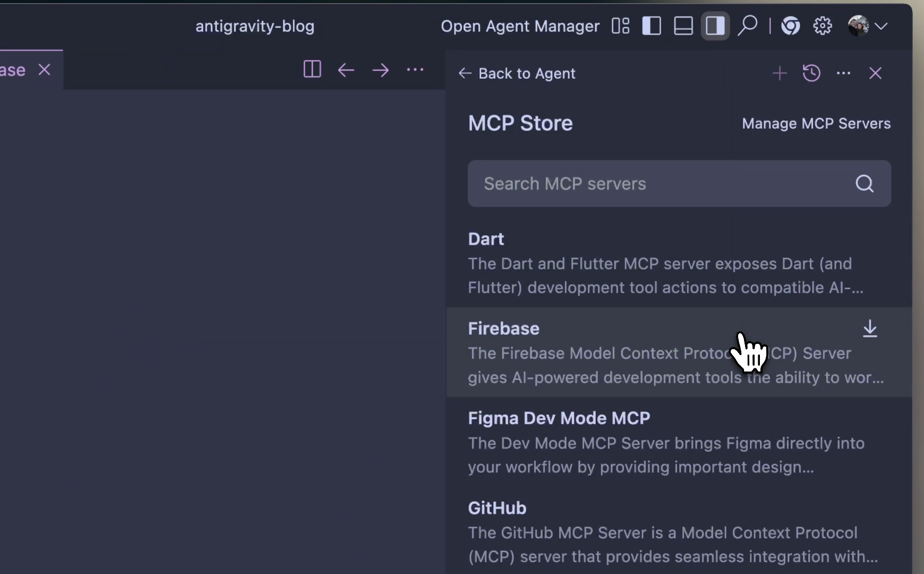
Task: Open search with magnifier icon in title bar
Action: click(x=748, y=26)
